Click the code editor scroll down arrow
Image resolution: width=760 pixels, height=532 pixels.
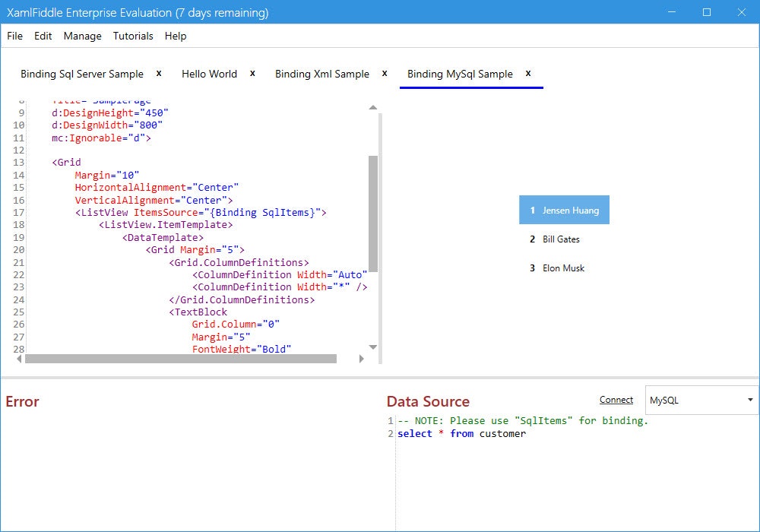372,347
